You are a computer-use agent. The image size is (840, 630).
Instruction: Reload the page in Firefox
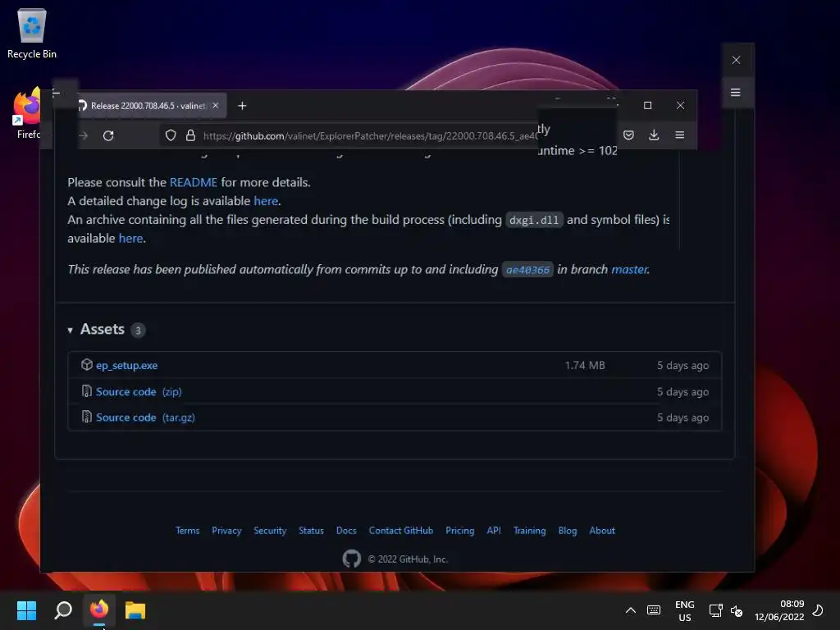[x=108, y=135]
